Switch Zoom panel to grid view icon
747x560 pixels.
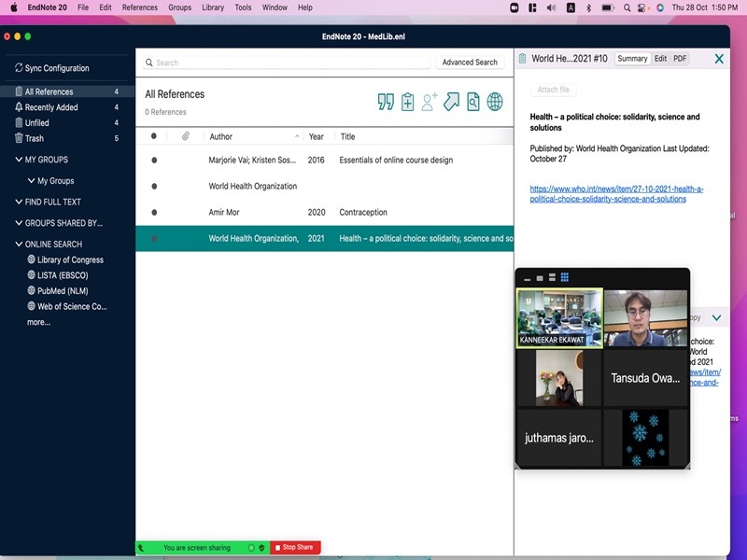pyautogui.click(x=565, y=278)
